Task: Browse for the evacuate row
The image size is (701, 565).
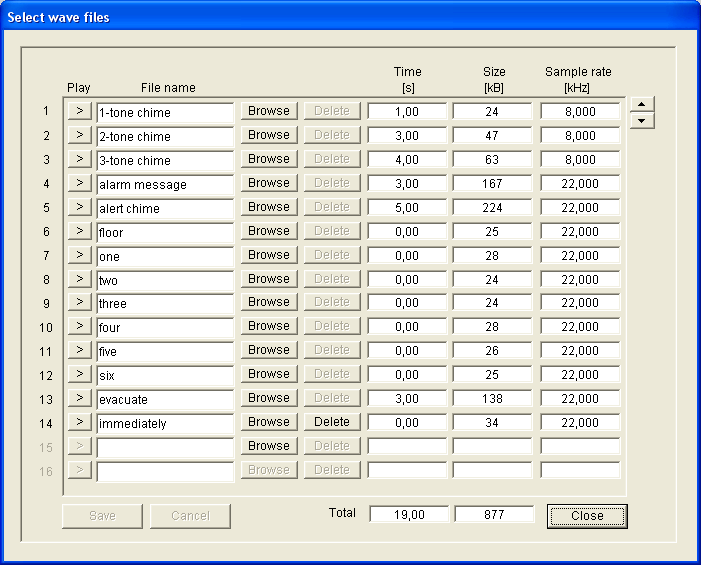Action: click(269, 398)
